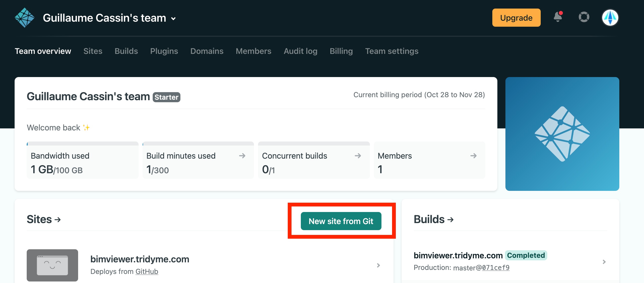Open the Domains tab
644x283 pixels.
click(x=207, y=51)
